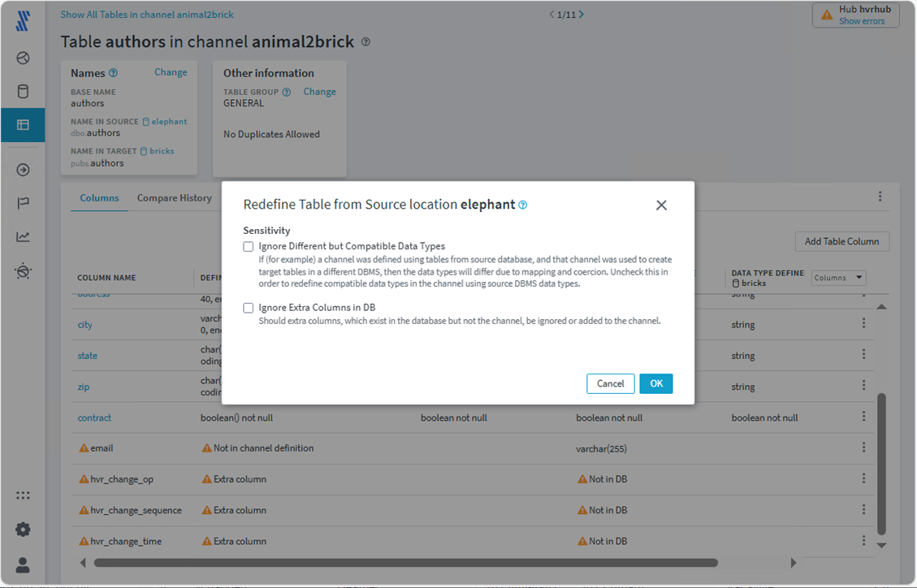
Task: Click the COLUMN NAME header
Action: (x=106, y=278)
